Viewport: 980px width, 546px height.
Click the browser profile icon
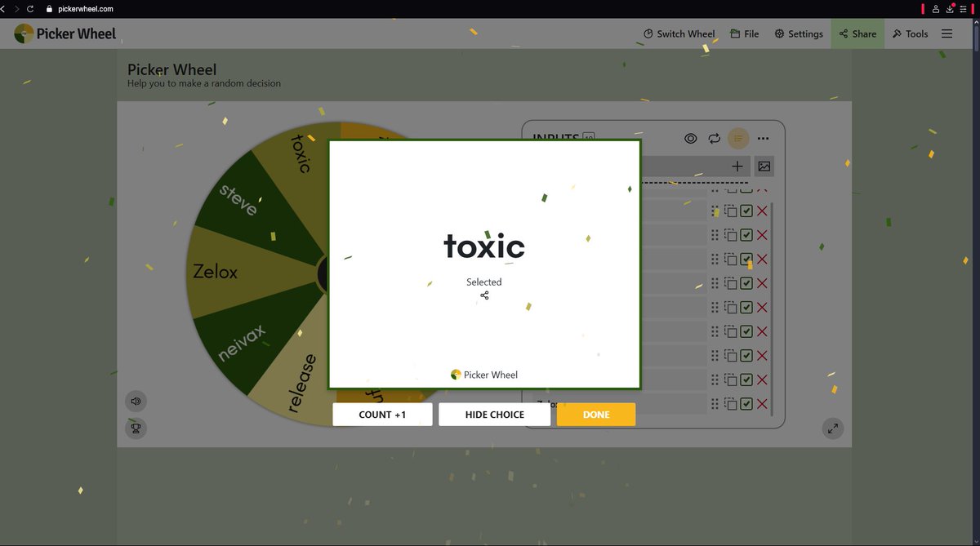tap(936, 9)
